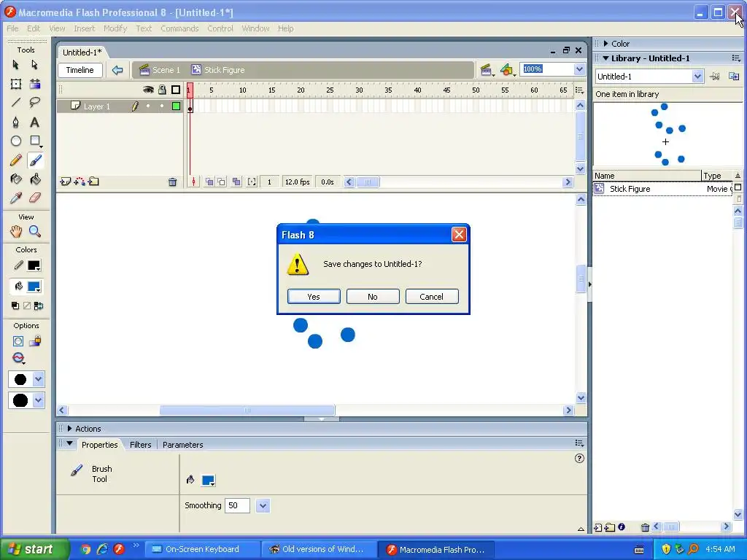
Task: Switch to the Filters tab
Action: tap(141, 445)
